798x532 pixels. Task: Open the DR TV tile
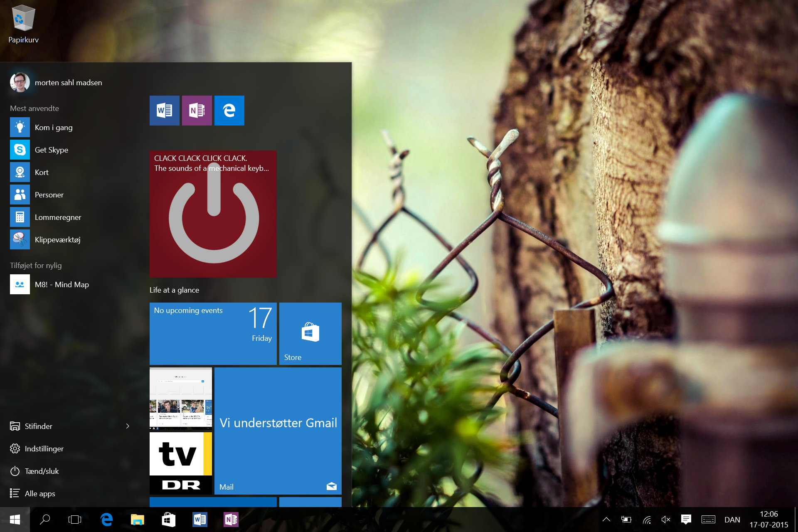click(x=181, y=463)
